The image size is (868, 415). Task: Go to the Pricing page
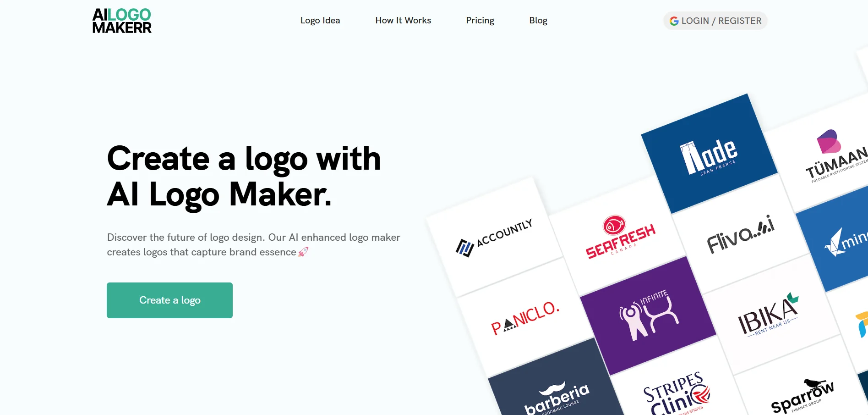coord(480,21)
